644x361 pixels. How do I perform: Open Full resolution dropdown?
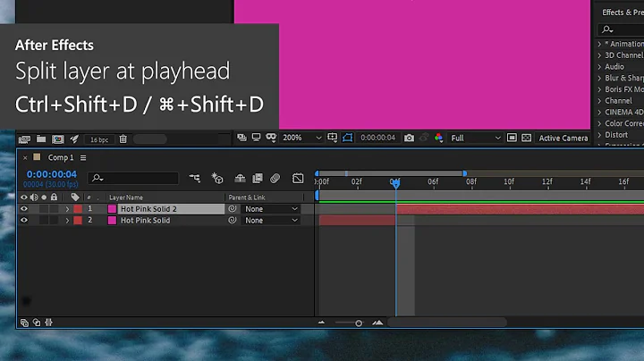(x=475, y=138)
